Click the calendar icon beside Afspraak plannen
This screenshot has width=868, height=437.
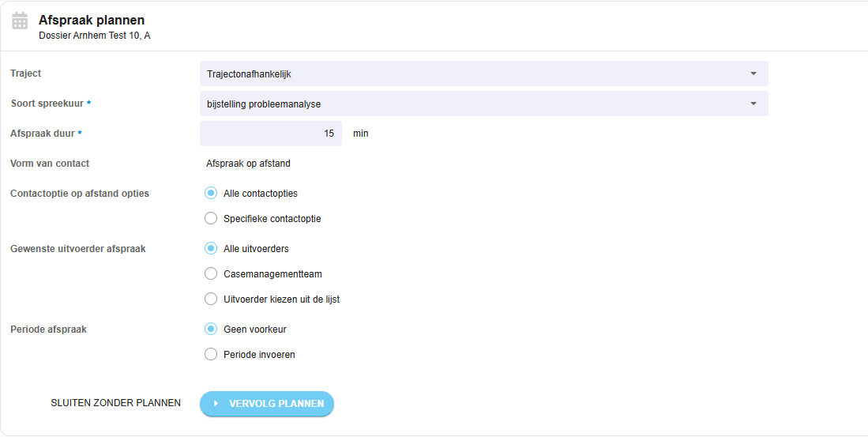coord(20,21)
